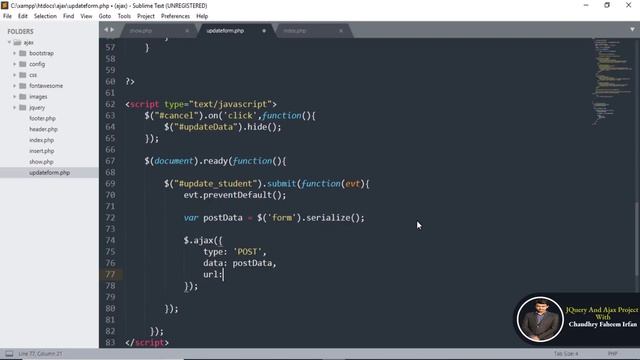Screen dimensions: 640x360
Task: Open the Project menu
Action: tap(146, 16)
